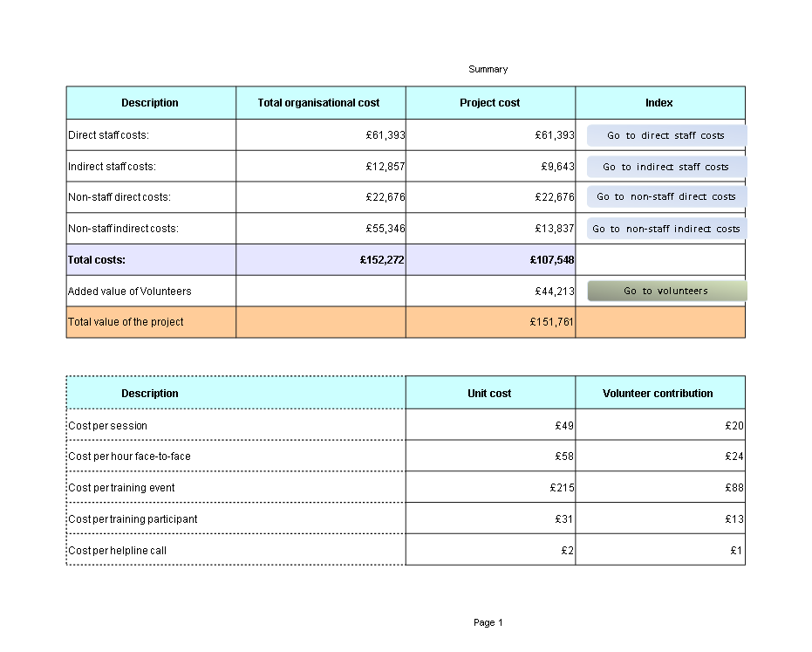Click the £1 volunteer contribution cell
This screenshot has width=812, height=652.
pyautogui.click(x=660, y=551)
